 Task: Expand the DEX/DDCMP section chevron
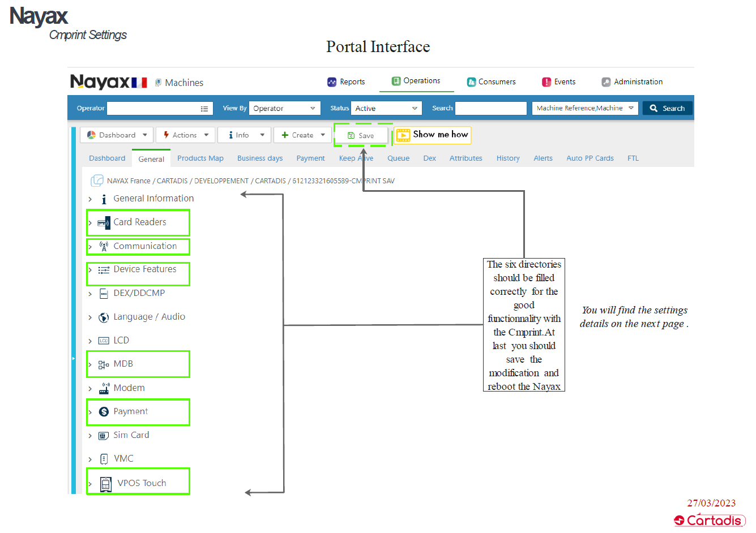[90, 294]
